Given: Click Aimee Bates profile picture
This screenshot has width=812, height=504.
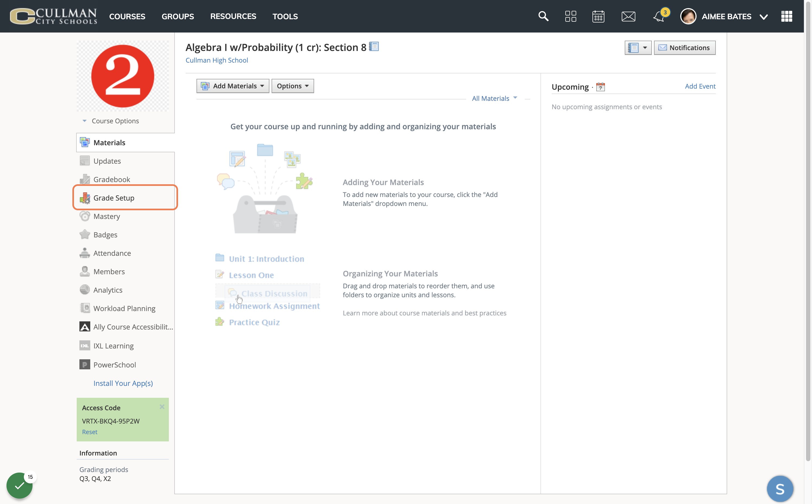Looking at the screenshot, I should coord(688,16).
